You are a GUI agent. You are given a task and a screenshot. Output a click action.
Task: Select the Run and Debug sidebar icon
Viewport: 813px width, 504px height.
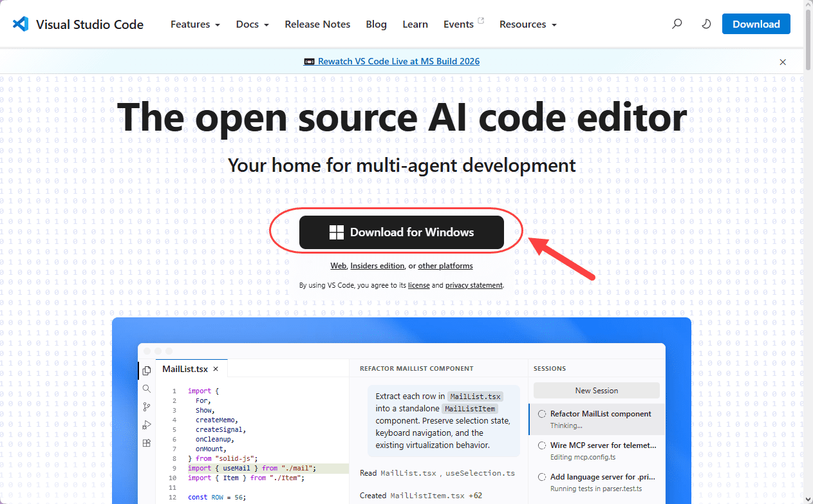tap(147, 425)
